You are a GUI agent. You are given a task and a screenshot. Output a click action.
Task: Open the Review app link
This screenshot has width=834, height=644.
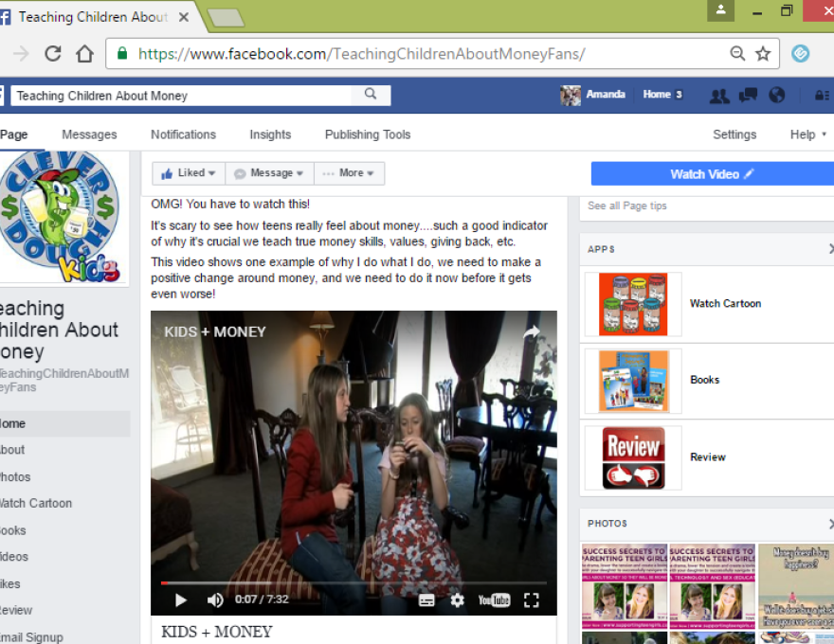click(x=708, y=457)
